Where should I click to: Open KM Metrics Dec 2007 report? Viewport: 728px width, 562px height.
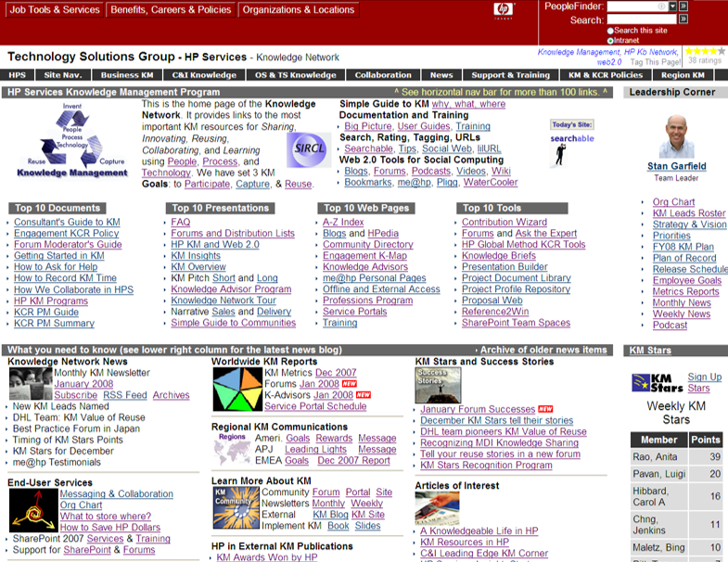pos(336,373)
